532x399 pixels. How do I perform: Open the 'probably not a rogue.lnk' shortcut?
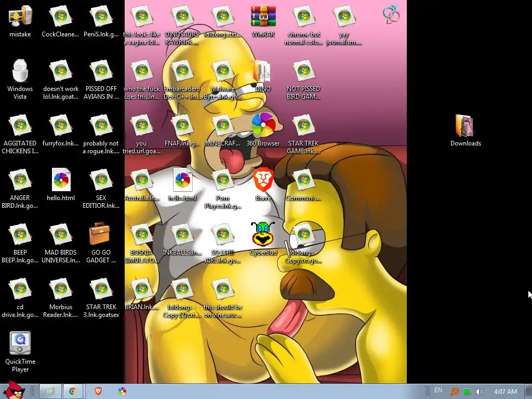click(101, 135)
